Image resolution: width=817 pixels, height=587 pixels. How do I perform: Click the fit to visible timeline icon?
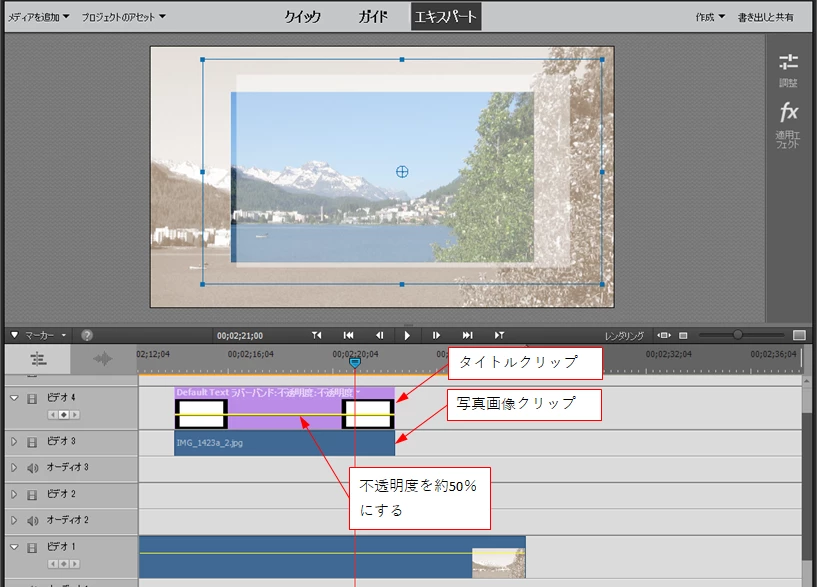point(664,335)
